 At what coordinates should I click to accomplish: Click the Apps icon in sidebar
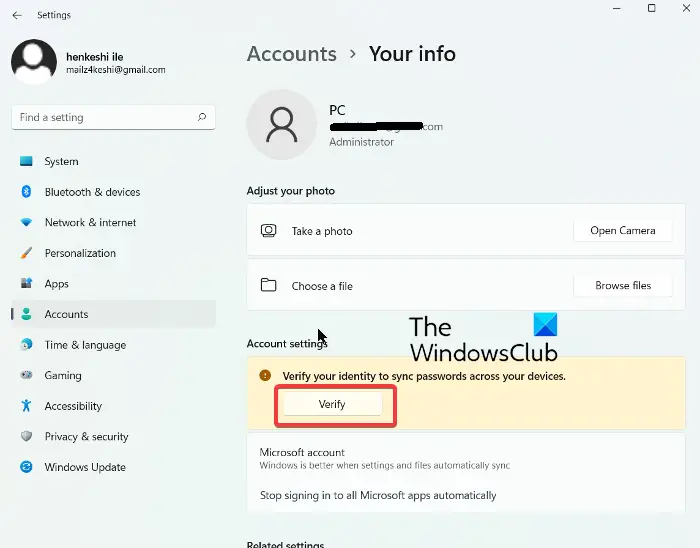point(26,283)
